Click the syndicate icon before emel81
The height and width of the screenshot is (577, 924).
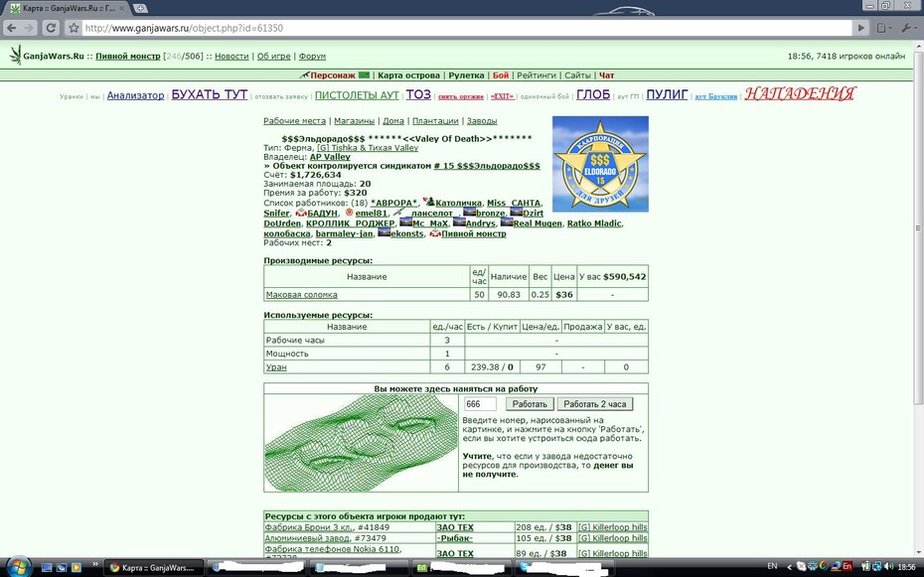click(x=349, y=213)
